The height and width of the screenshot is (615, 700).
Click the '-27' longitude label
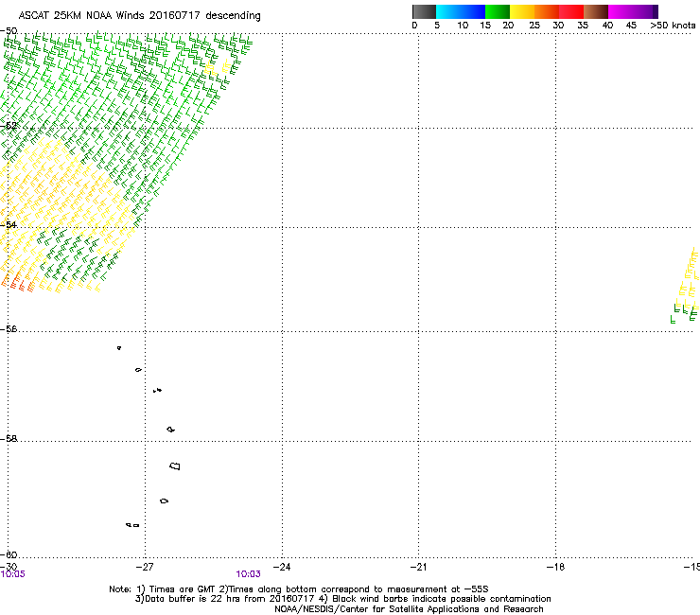144,567
